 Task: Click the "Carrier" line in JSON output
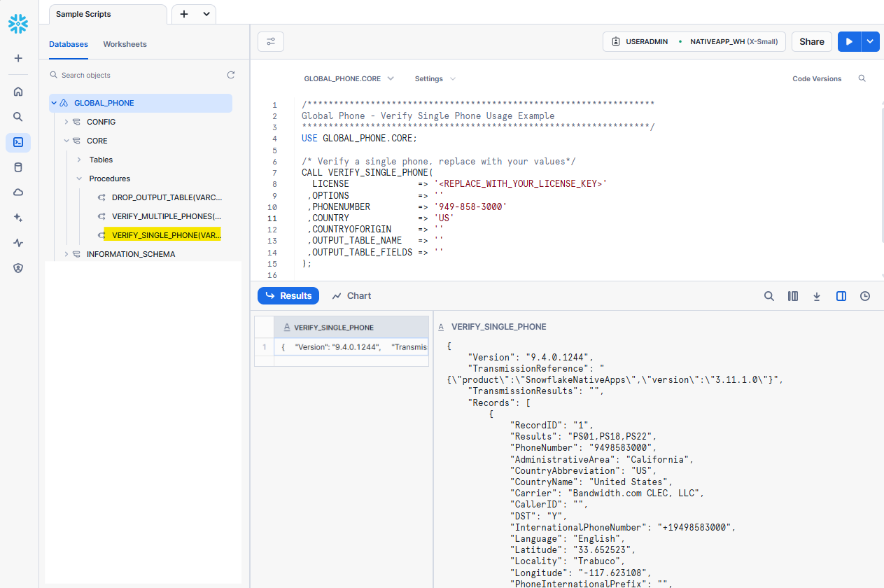[607, 493]
